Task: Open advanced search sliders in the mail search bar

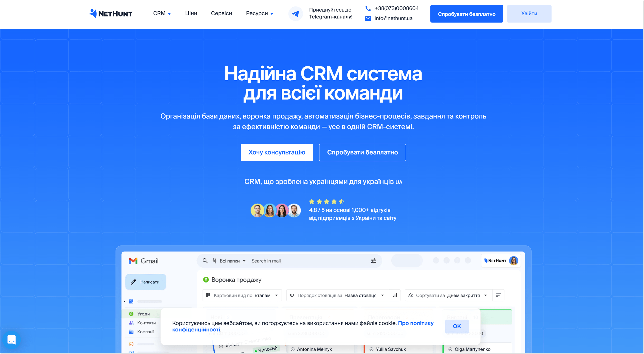Action: (373, 261)
